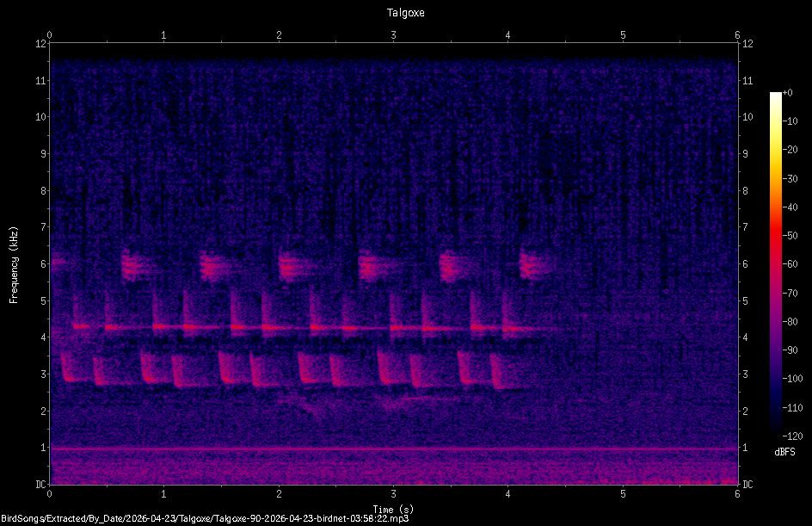Click the dBFS unit label
Screen dimensions: 812x526
[784, 452]
